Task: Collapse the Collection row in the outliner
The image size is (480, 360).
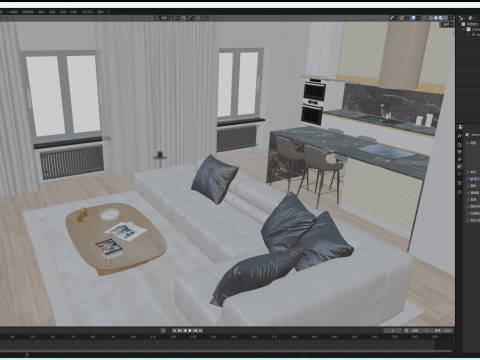Action: pyautogui.click(x=463, y=29)
